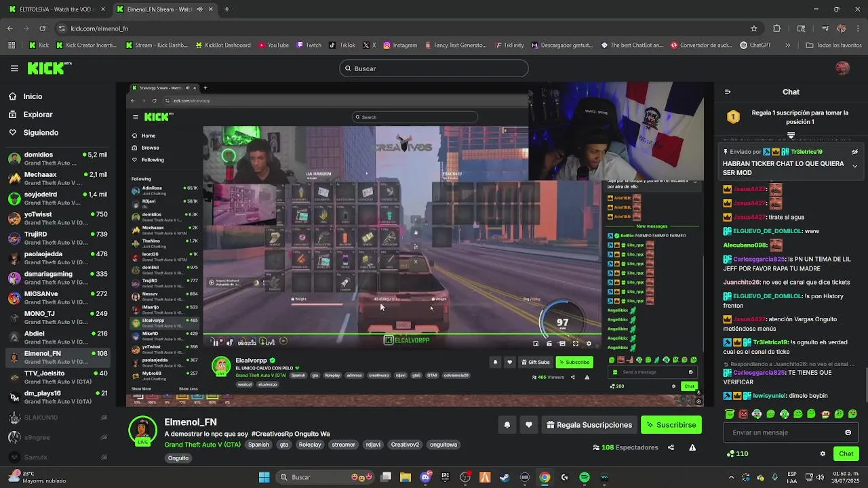Follow Elmenol_FN with the heart icon
This screenshot has width=868, height=488.
[529, 425]
